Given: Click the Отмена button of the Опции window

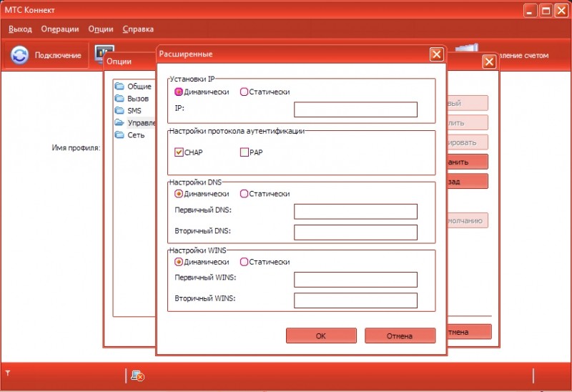Looking at the screenshot, I should 469,332.
